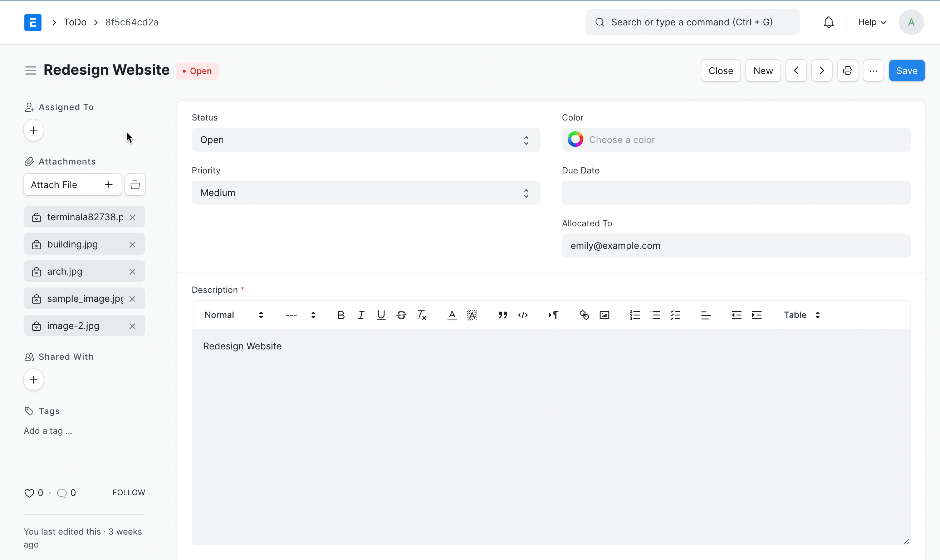Click the Save button
Viewport: 940px width, 560px height.
coord(906,70)
